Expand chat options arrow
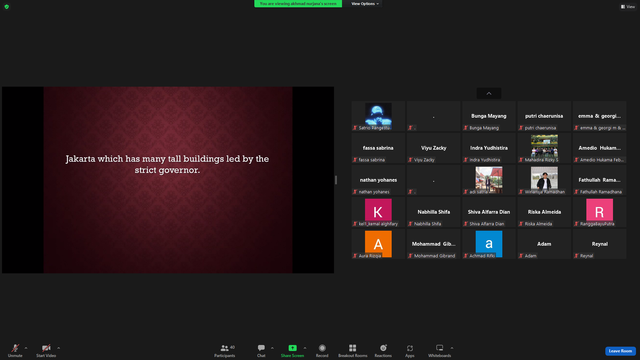The height and width of the screenshot is (360, 640). pos(272,348)
